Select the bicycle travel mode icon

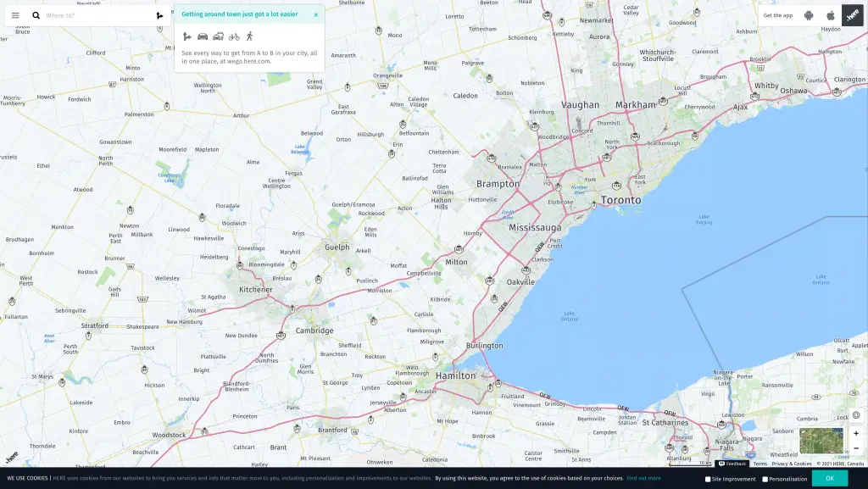234,36
